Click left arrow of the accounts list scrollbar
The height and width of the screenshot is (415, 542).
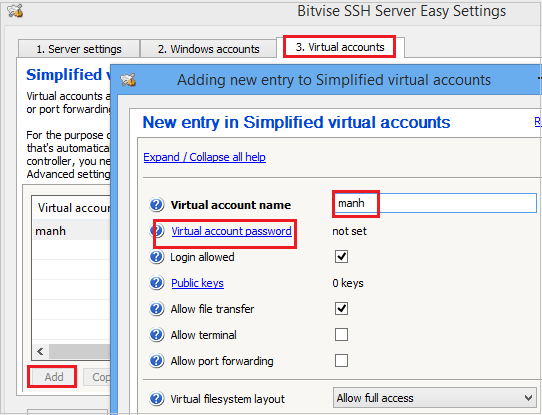point(40,351)
